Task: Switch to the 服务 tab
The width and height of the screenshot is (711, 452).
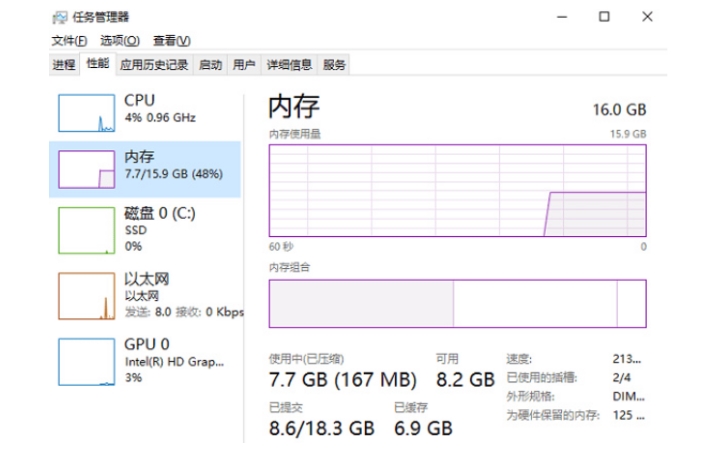Action: 334,65
